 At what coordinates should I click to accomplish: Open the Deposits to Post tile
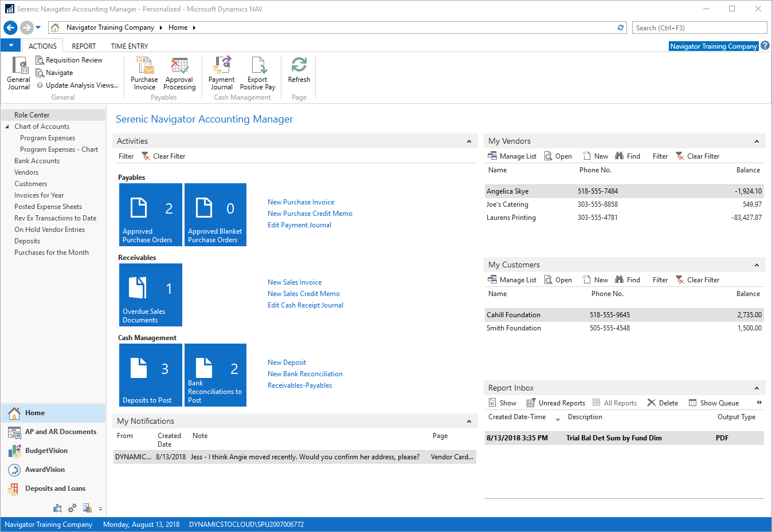151,375
